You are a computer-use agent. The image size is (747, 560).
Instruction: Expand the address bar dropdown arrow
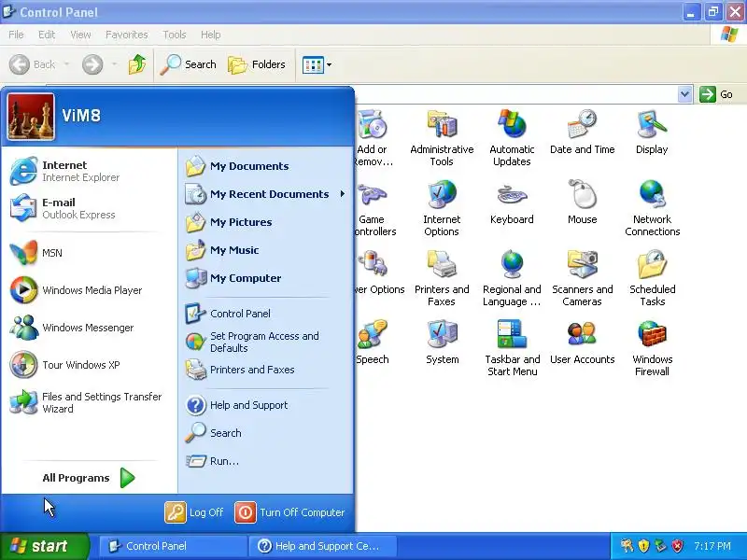684,94
